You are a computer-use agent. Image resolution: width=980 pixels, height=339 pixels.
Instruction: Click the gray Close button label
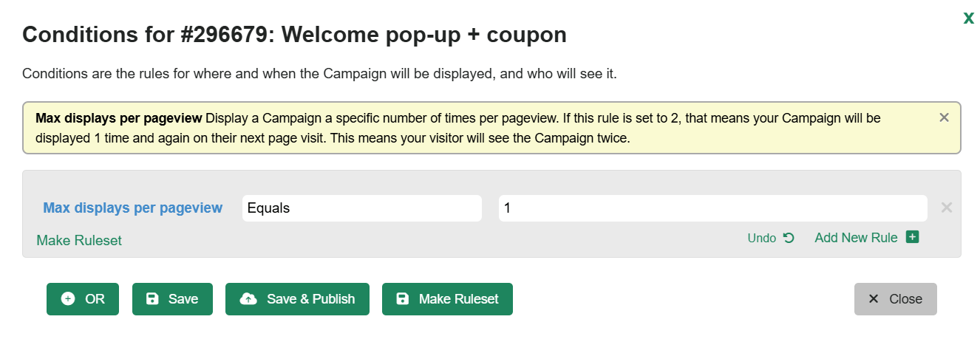[x=906, y=299]
